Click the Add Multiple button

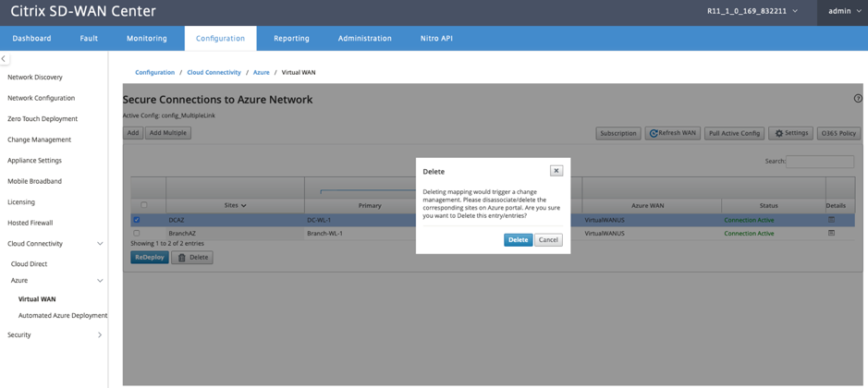click(168, 133)
